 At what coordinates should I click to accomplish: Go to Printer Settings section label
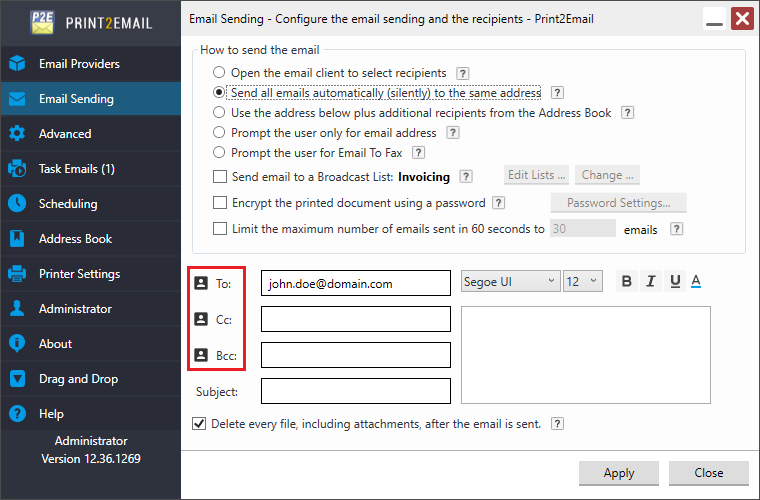point(79,274)
